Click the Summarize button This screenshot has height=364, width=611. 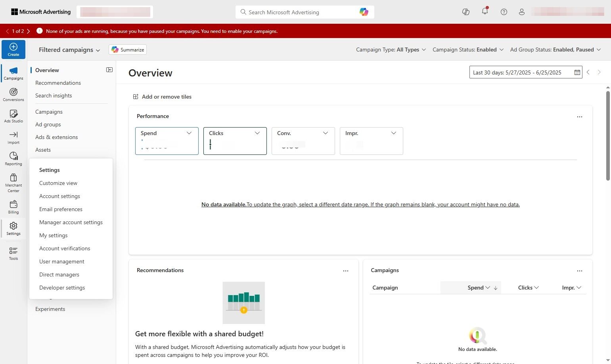(x=128, y=50)
